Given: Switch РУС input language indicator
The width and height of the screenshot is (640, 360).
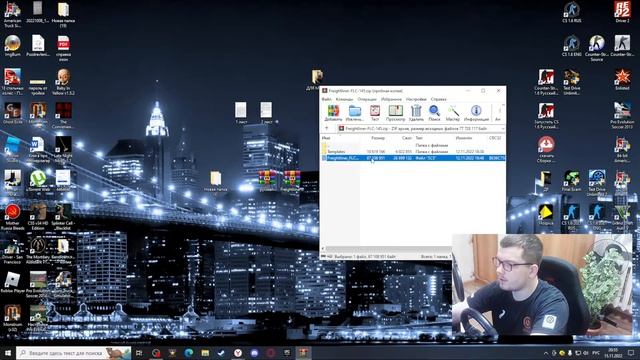Looking at the screenshot, I should click(596, 353).
